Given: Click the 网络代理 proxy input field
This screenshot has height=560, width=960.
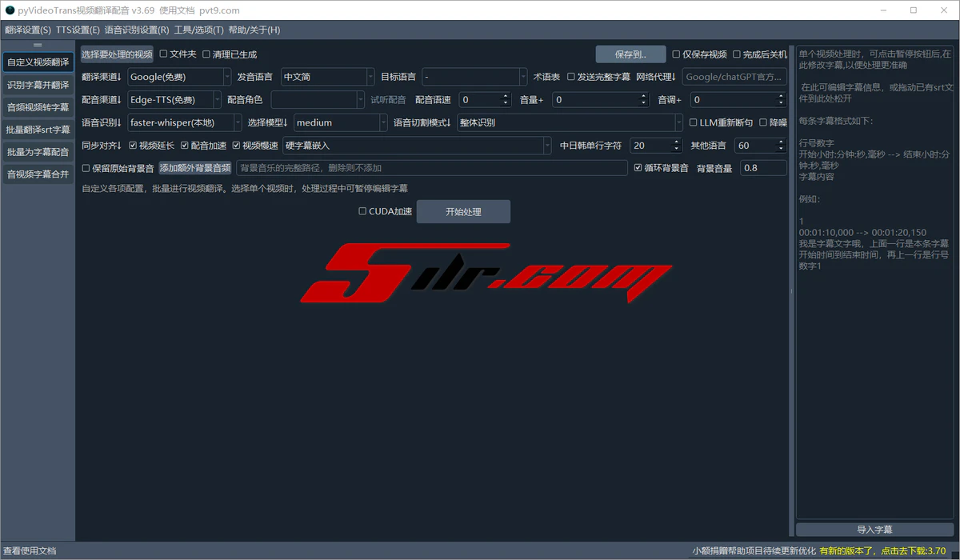Looking at the screenshot, I should [x=734, y=77].
